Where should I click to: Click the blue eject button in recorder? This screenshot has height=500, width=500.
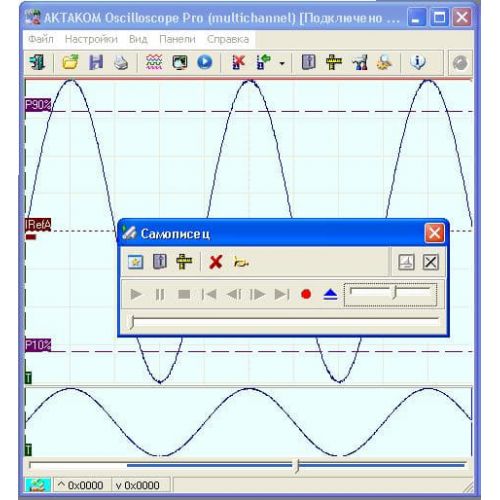(330, 295)
